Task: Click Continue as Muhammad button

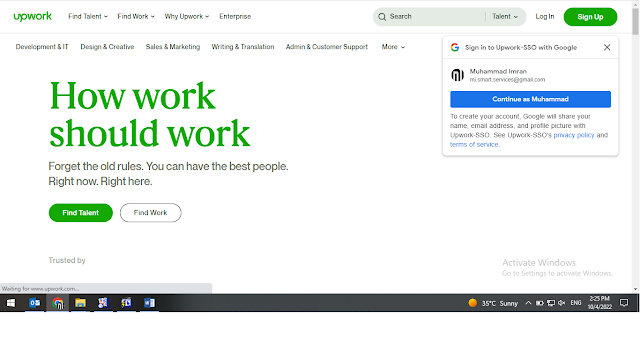Action: 530,99
